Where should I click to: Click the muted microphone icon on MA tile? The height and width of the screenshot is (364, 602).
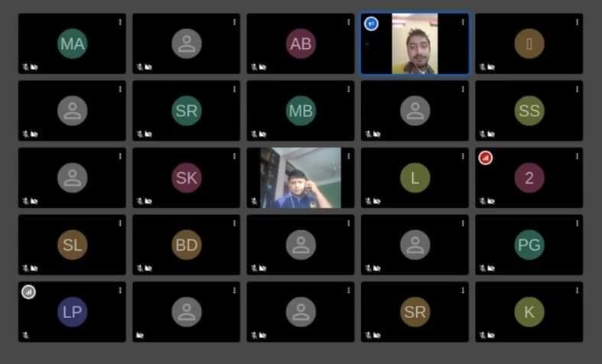point(26,67)
